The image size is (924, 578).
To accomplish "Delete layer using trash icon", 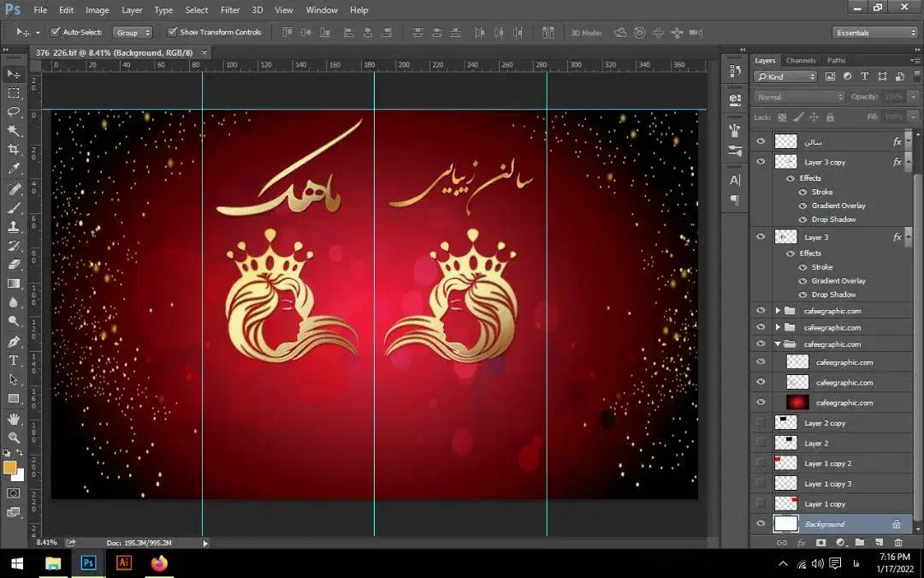I will (897, 542).
